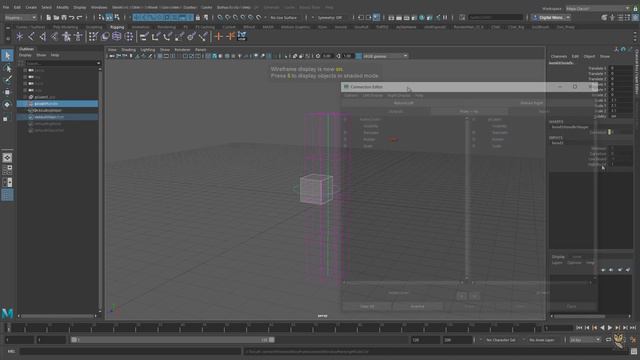Screen dimensions: 640x360
Task: Open the Outliner search filter dropdown arrow
Action: pyautogui.click(x=98, y=63)
